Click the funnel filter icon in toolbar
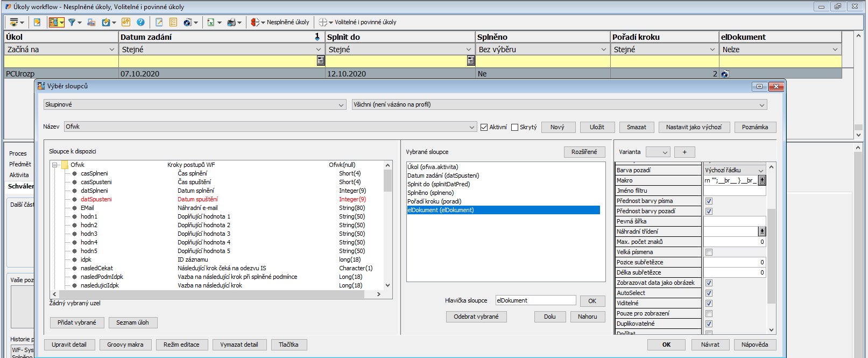 tap(71, 22)
